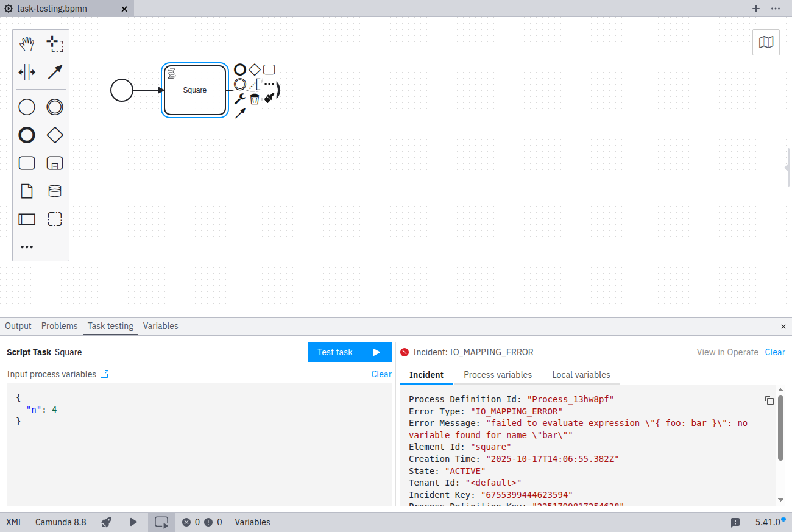Expand the collapsed properties panel handle

(x=787, y=168)
